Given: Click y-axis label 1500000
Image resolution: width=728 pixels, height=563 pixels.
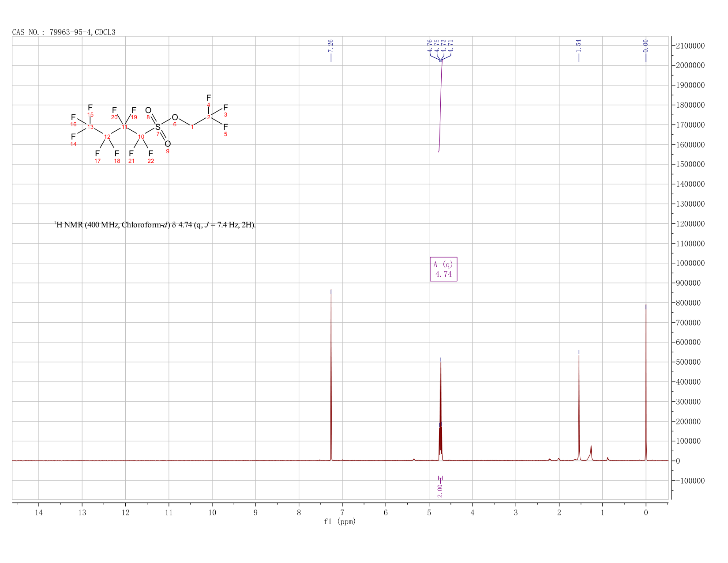Looking at the screenshot, I should 690,164.
